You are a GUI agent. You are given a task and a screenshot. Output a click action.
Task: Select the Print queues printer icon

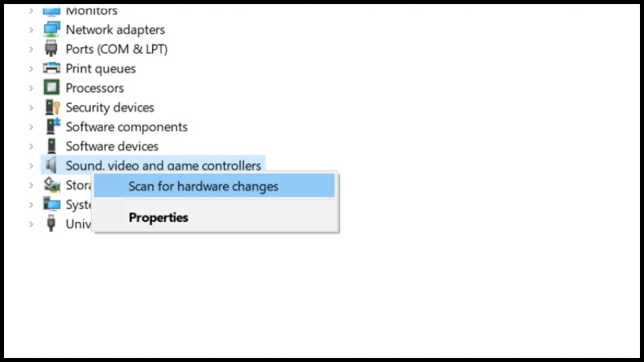click(x=52, y=68)
